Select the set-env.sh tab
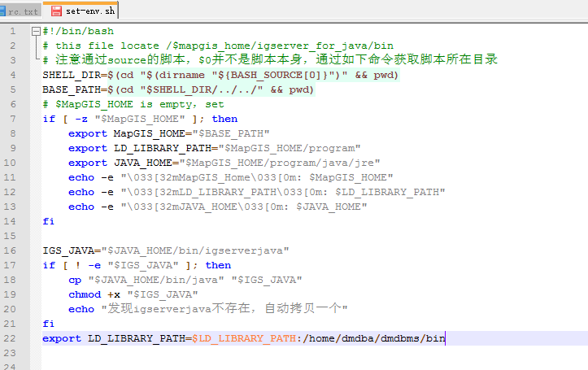 click(x=89, y=11)
